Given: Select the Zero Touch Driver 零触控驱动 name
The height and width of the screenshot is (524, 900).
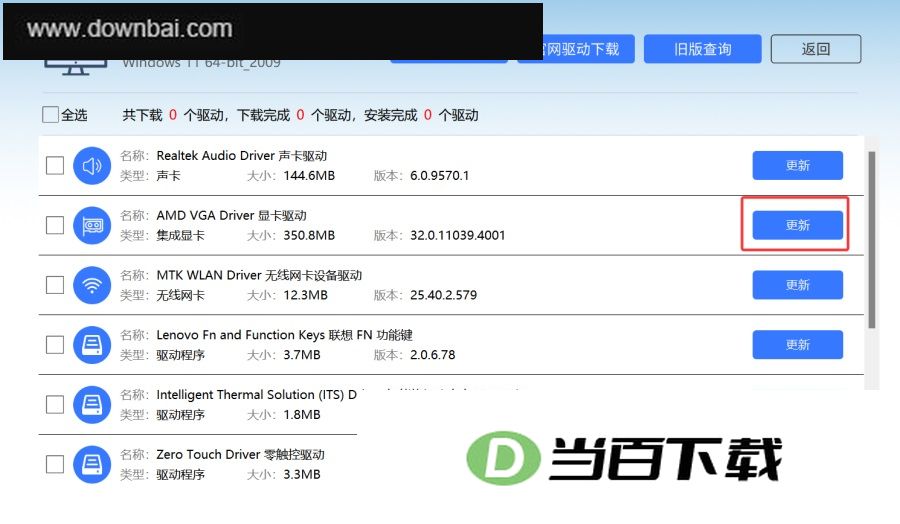Looking at the screenshot, I should (240, 454).
